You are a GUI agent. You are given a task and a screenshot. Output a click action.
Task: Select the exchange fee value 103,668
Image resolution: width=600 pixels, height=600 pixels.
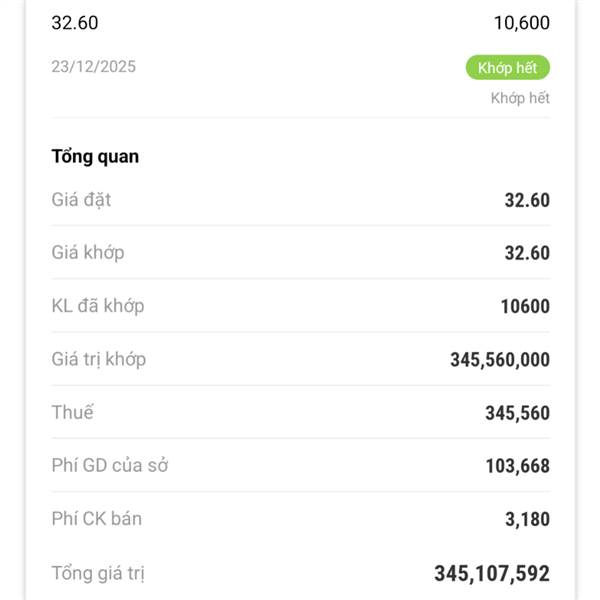pos(516,465)
